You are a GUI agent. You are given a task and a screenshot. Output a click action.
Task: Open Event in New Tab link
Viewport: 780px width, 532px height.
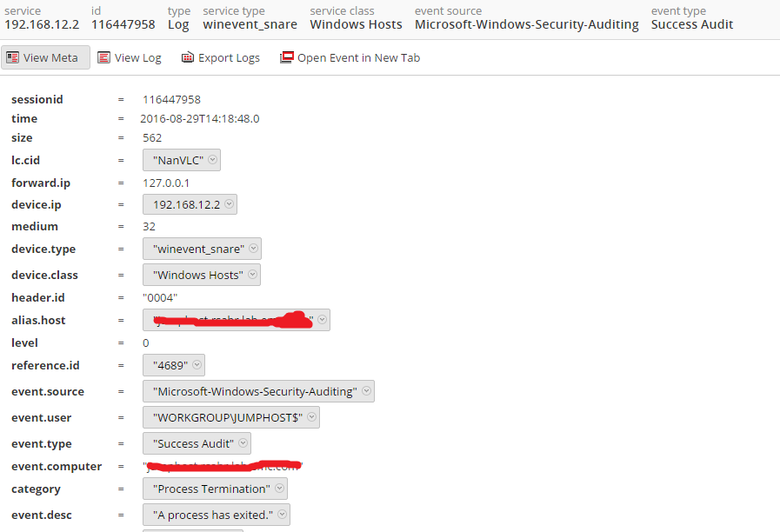350,57
